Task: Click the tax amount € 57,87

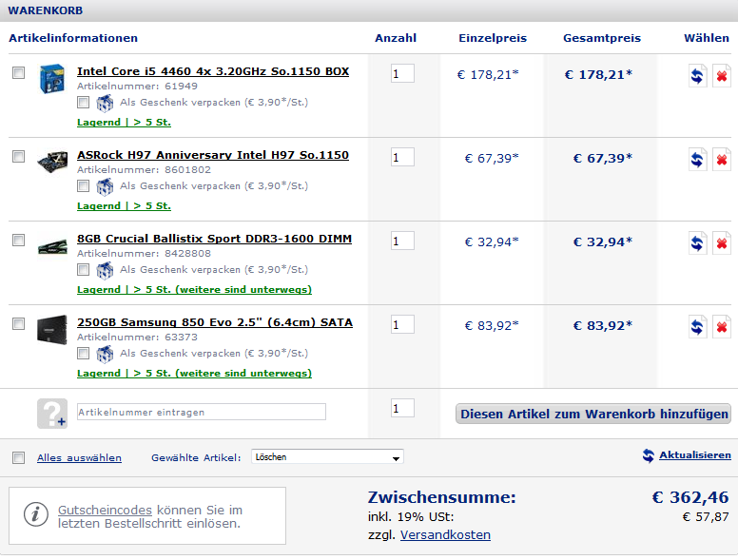Action: tap(706, 517)
